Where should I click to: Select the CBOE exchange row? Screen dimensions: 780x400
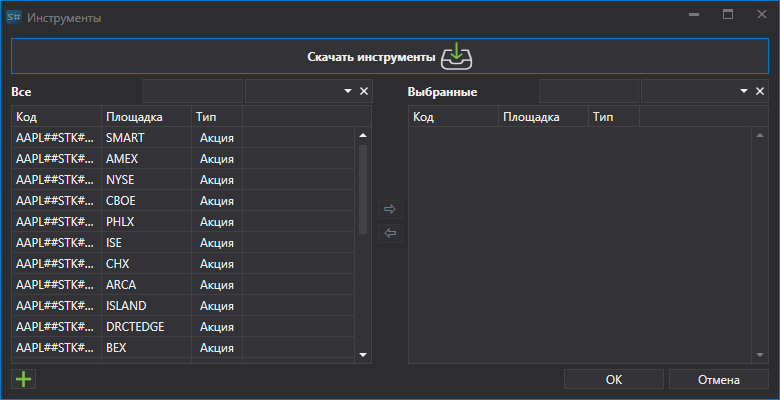[183, 200]
